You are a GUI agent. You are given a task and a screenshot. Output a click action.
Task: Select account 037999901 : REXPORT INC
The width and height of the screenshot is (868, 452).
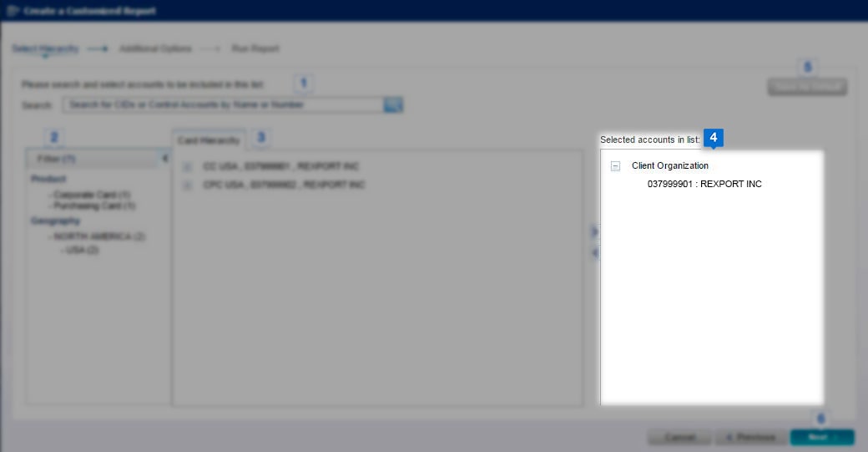pyautogui.click(x=704, y=184)
